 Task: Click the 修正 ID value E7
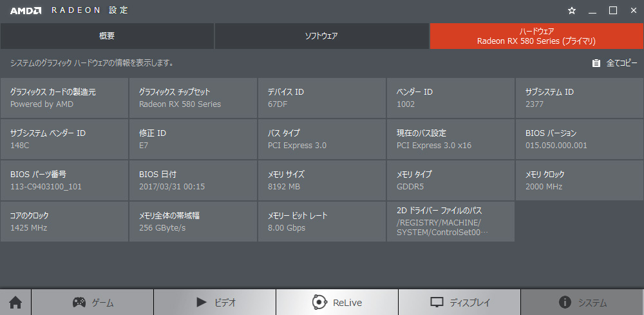pos(144,146)
